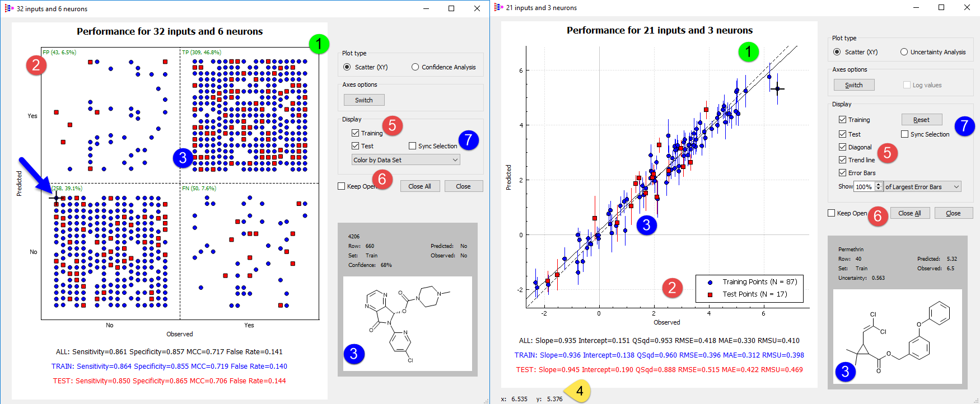Viewport: 980px width, 404px height.
Task: Click app icon in '21 inputs and 3 neurons' title bar
Action: (498, 7)
